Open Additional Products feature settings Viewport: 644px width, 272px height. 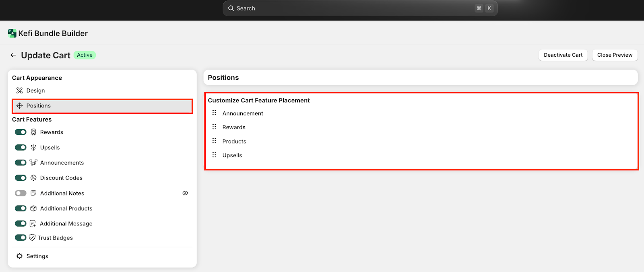pyautogui.click(x=66, y=208)
